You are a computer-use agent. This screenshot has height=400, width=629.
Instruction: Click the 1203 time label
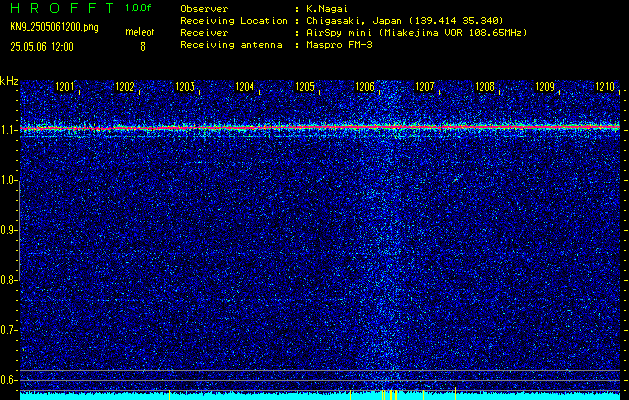[x=185, y=86]
